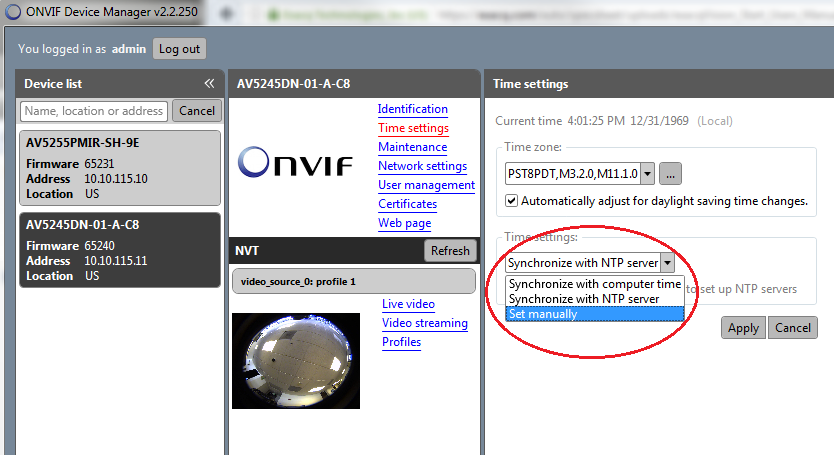Open the Profiles link
Screen dimensions: 834x455
pos(402,342)
